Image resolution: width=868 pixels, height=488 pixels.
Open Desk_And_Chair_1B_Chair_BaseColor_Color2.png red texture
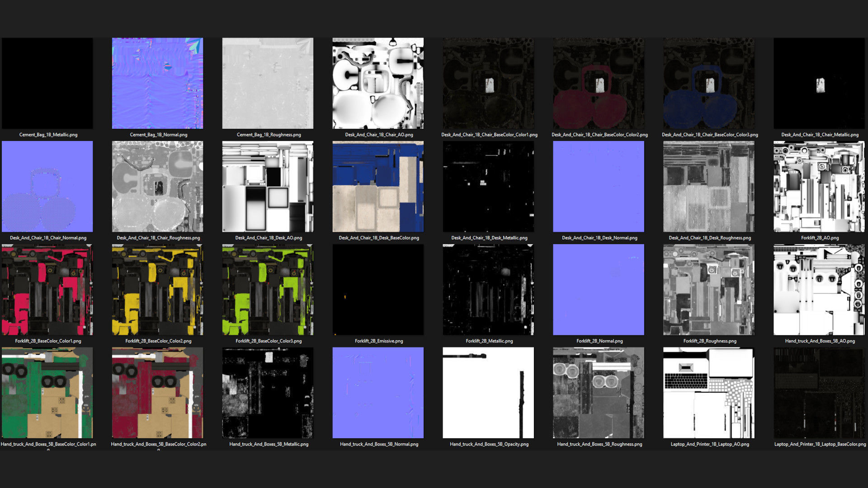point(599,83)
